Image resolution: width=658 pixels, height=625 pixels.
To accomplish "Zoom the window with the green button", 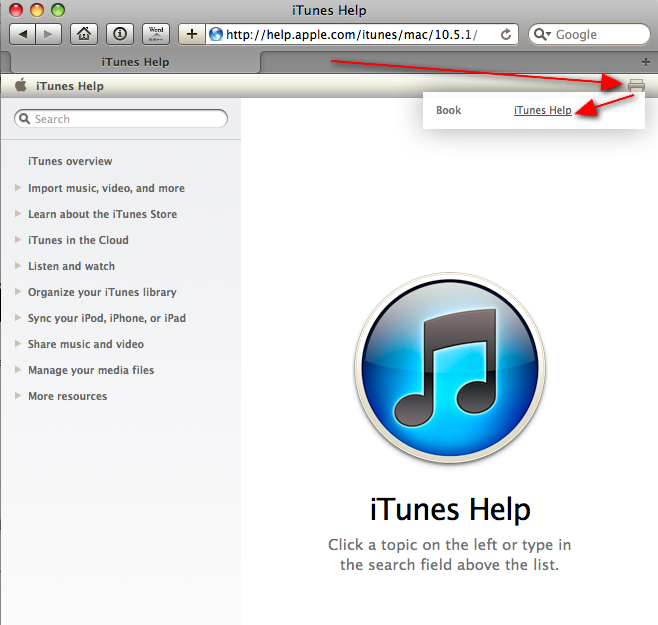I will coord(58,10).
